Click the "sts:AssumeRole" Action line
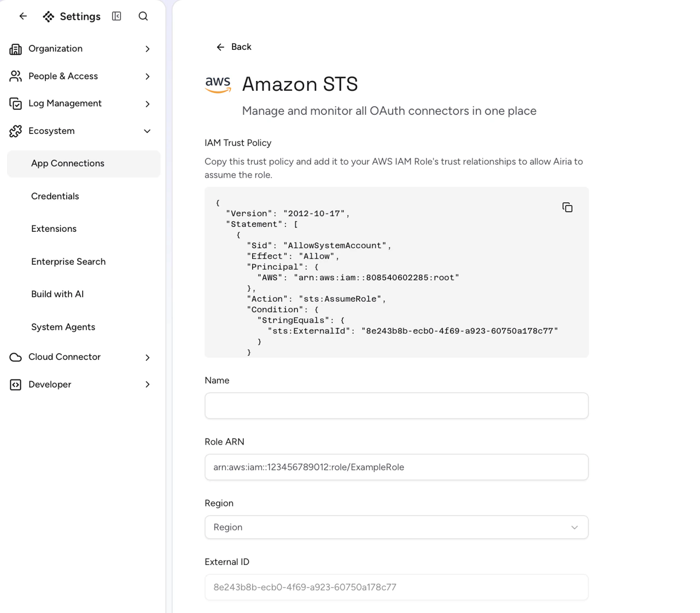Image resolution: width=700 pixels, height=613 pixels. click(x=316, y=299)
